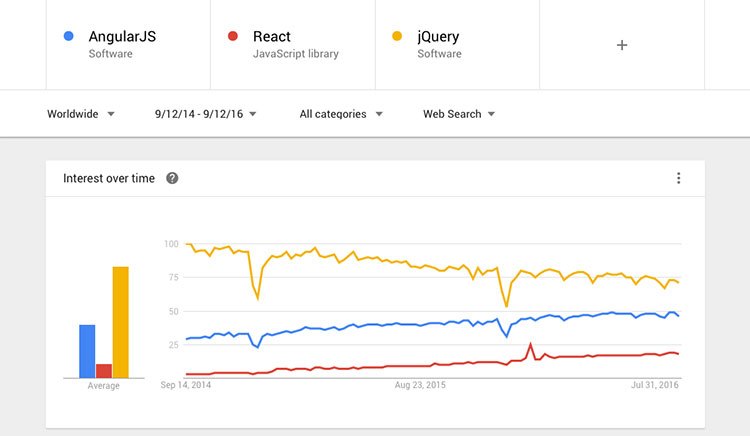Click the plus icon to add comparison
The image size is (750, 436).
622,45
